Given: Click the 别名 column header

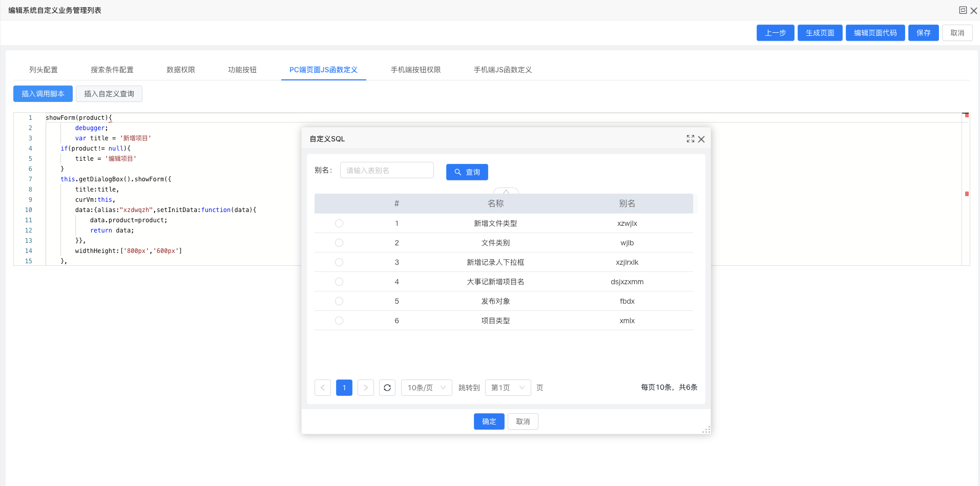Looking at the screenshot, I should pyautogui.click(x=627, y=203).
